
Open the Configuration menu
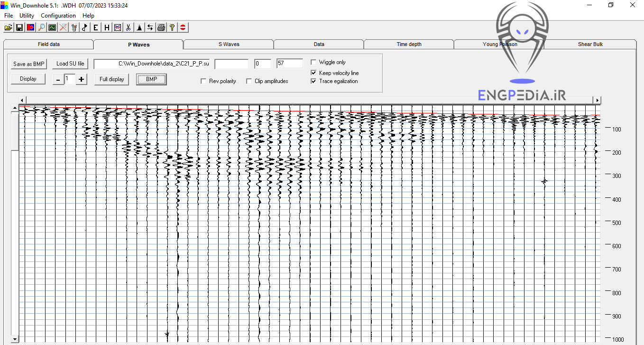coord(58,16)
